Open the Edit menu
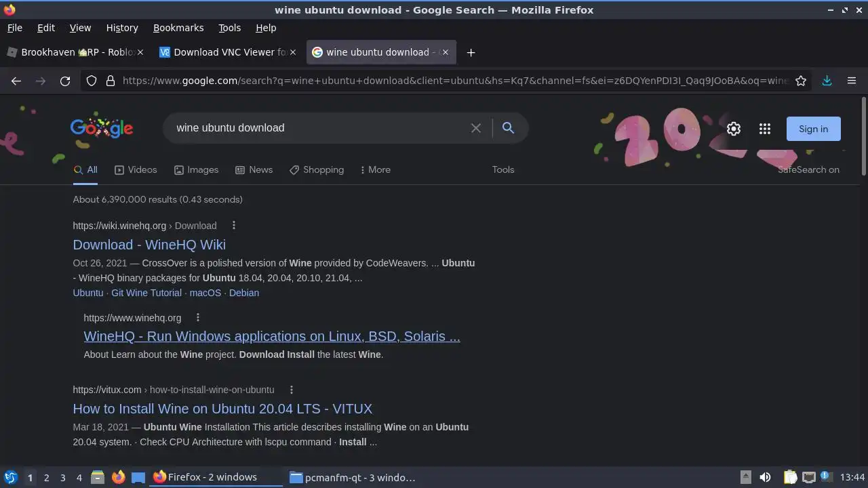Viewport: 868px width, 488px height. tap(46, 28)
